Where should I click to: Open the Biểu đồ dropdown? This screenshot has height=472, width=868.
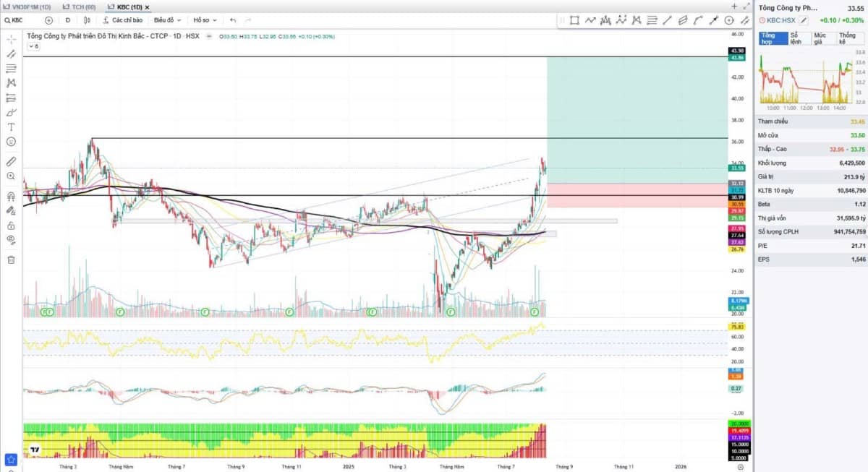pos(166,20)
